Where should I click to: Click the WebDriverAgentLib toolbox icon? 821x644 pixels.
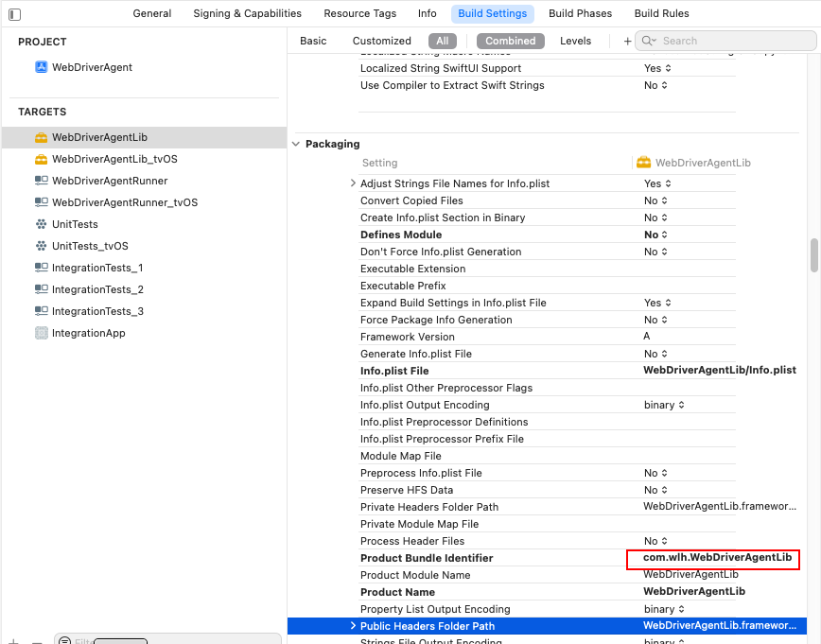coord(41,137)
